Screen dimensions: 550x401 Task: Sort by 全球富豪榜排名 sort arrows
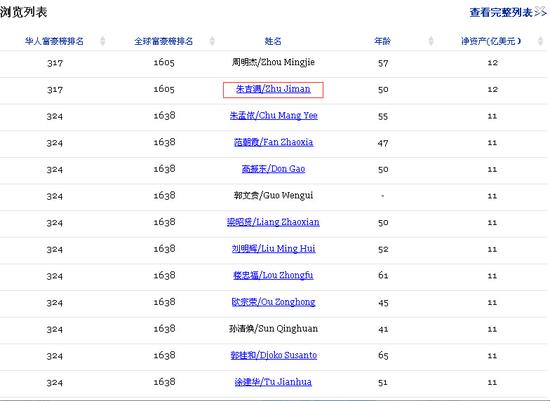point(212,41)
